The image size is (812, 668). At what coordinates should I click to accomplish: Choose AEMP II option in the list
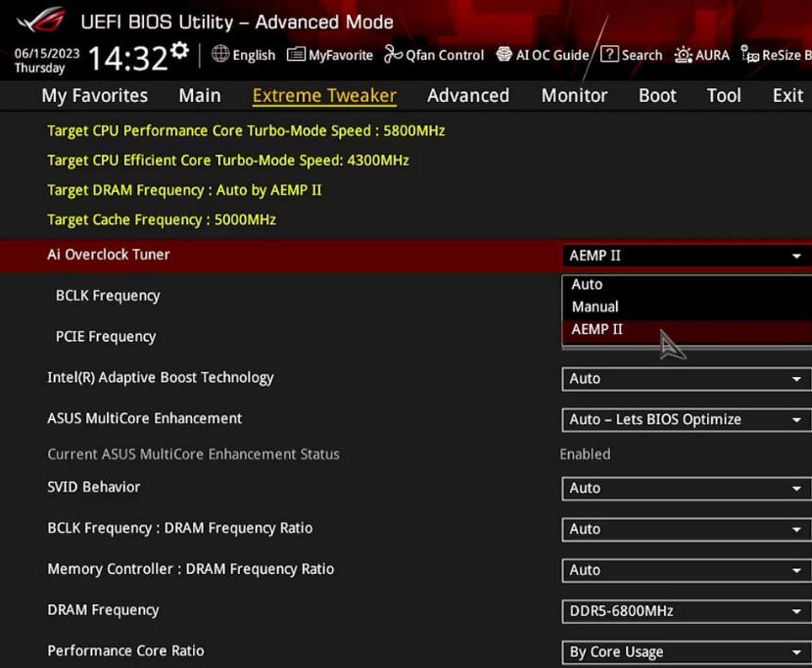[687, 330]
